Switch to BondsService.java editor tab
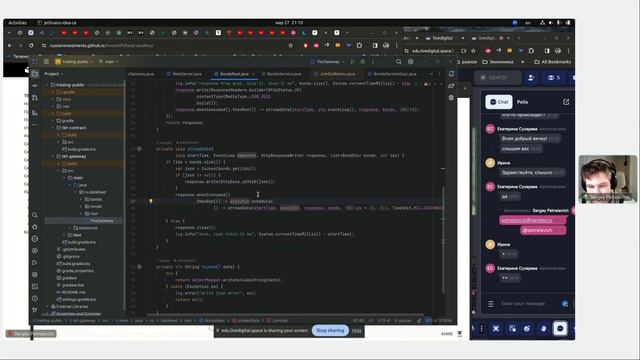Image resolution: width=640 pixels, height=360 pixels. pos(281,74)
